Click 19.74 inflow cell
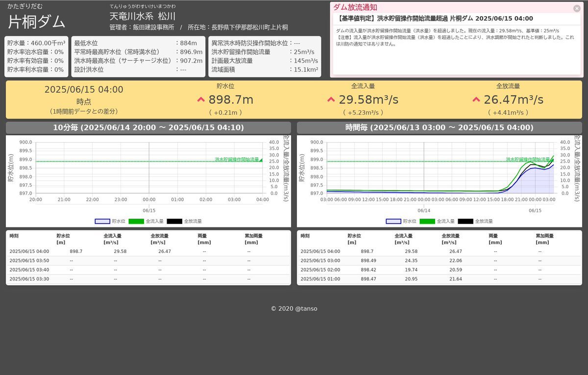588x375 pixels. (411, 270)
